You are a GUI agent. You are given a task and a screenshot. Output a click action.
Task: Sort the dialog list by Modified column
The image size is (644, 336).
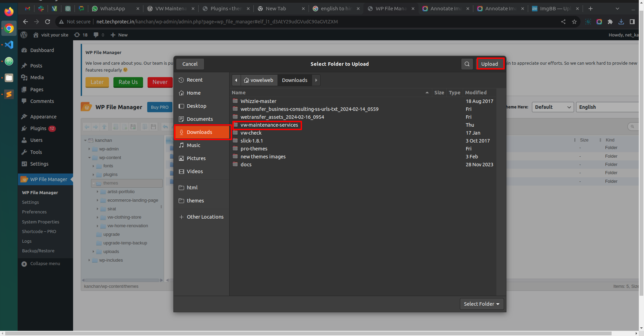click(480, 93)
